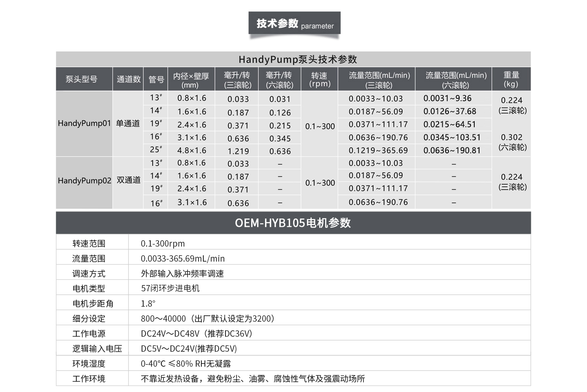
Task: Select the 重量 (kg) column header
Action: click(511, 79)
